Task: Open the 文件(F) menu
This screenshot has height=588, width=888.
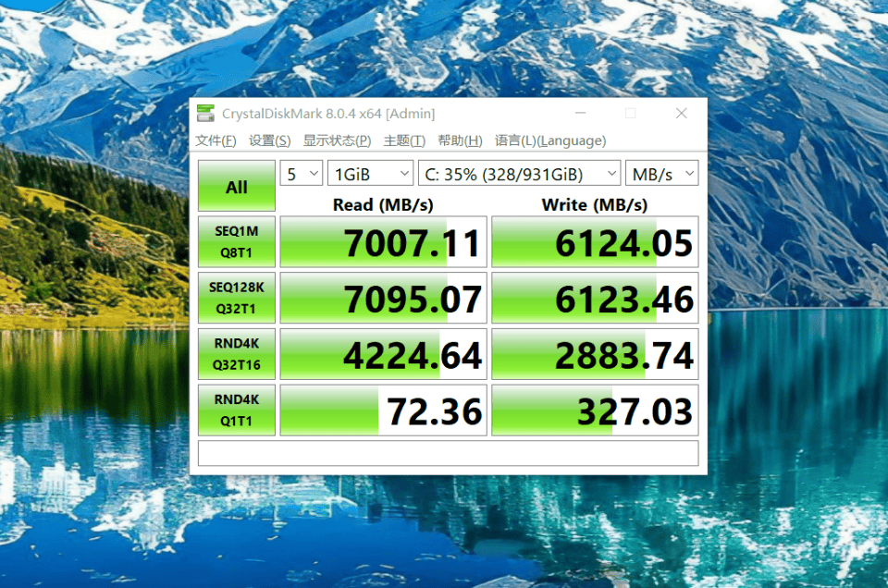Action: (216, 141)
